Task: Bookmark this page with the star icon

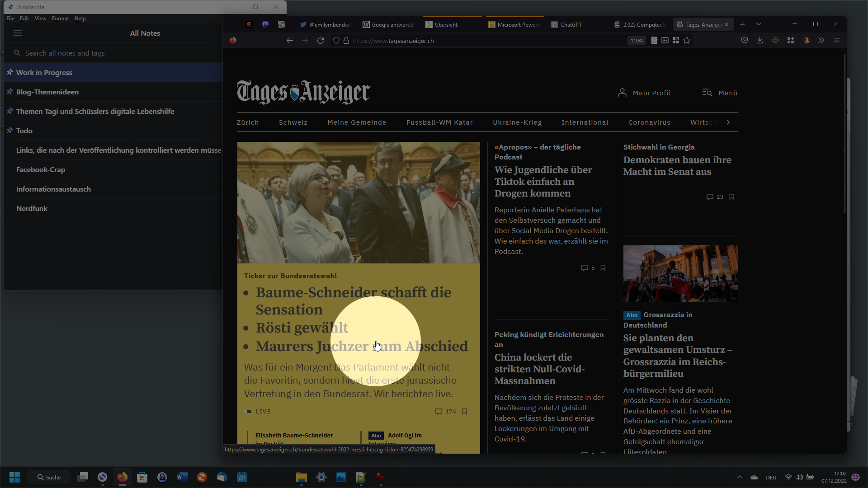Action: [x=687, y=41]
